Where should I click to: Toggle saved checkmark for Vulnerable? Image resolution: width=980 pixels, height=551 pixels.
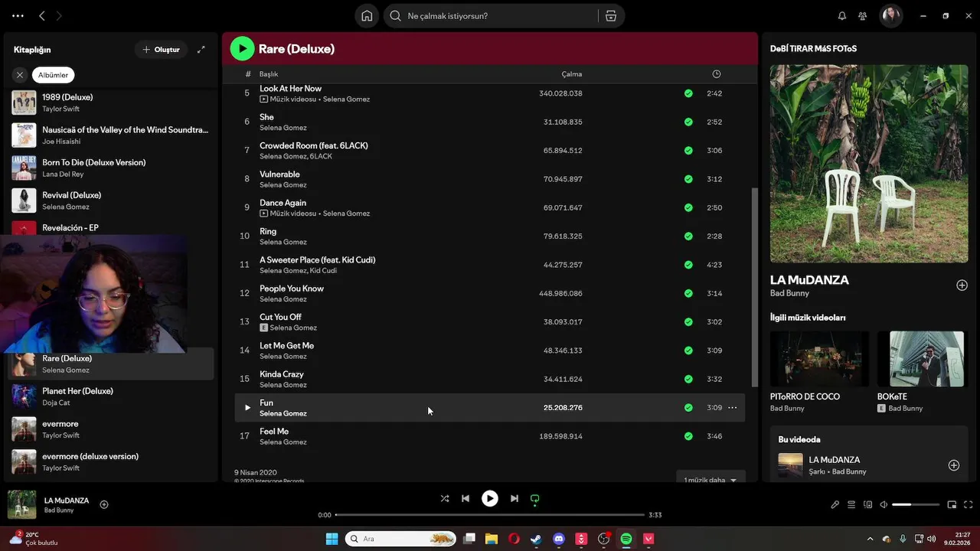[688, 179]
